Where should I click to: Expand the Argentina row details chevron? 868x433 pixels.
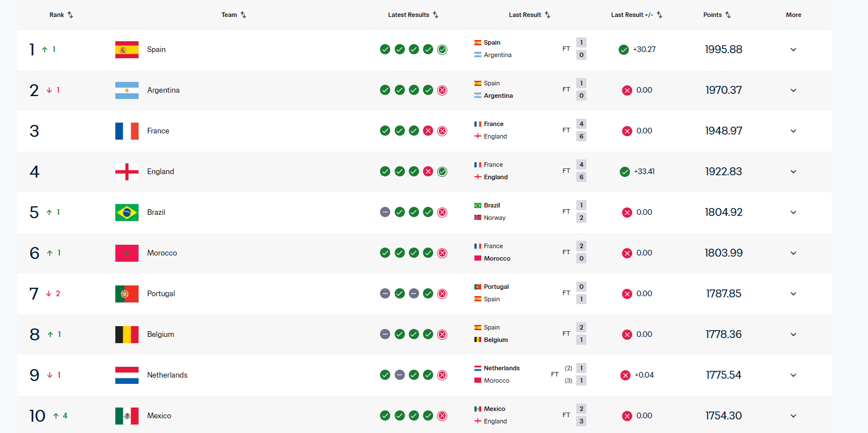pyautogui.click(x=793, y=90)
